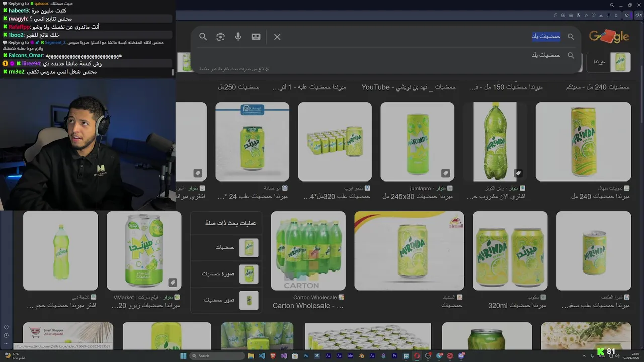The height and width of the screenshot is (362, 644).
Task: Click the caption ميرندا حمضيات 240 مل
Action: (x=600, y=196)
